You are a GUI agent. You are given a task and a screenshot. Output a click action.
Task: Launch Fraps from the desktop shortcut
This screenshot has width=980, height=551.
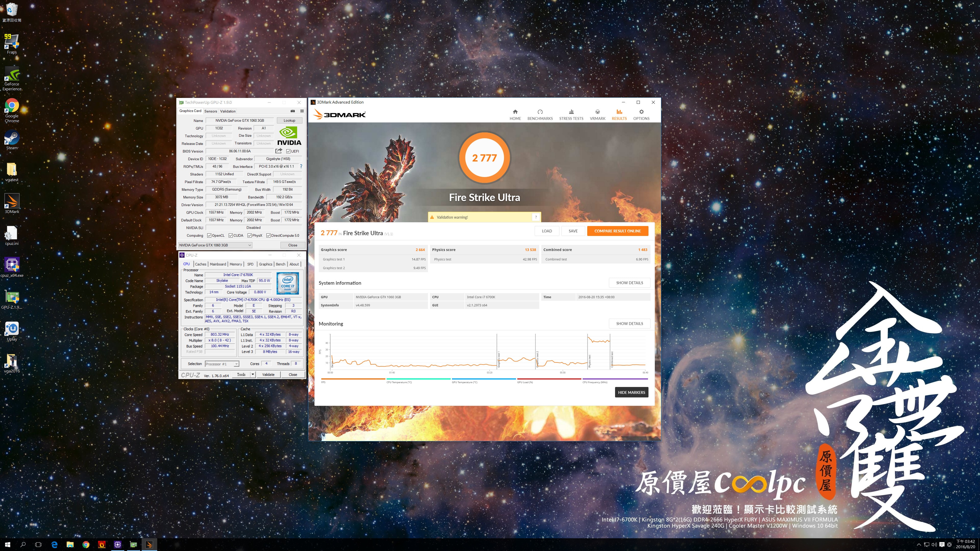point(12,44)
